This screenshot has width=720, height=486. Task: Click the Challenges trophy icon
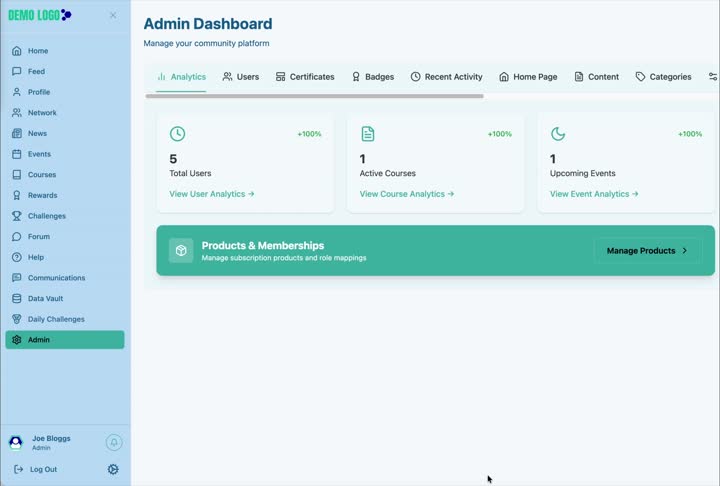[x=17, y=216]
